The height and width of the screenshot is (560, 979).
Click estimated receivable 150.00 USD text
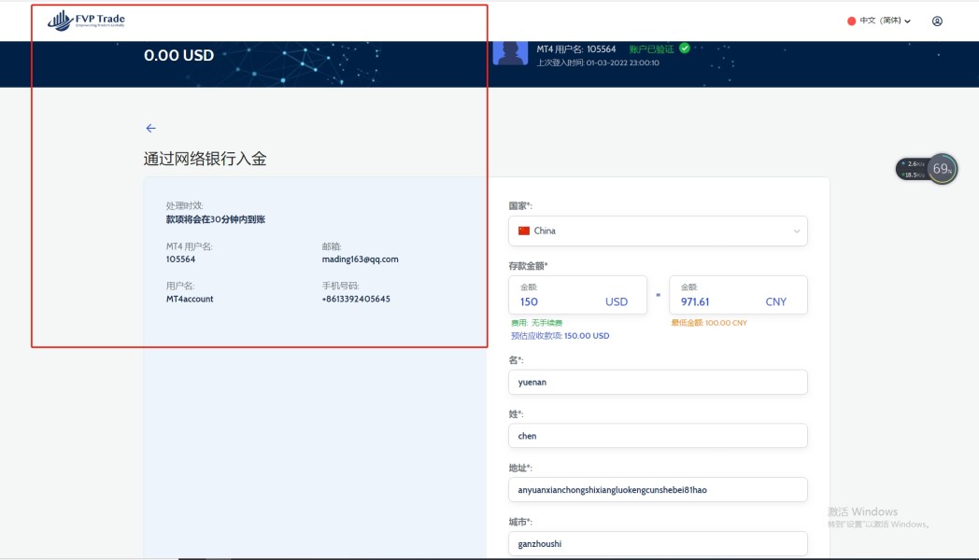[x=560, y=335]
